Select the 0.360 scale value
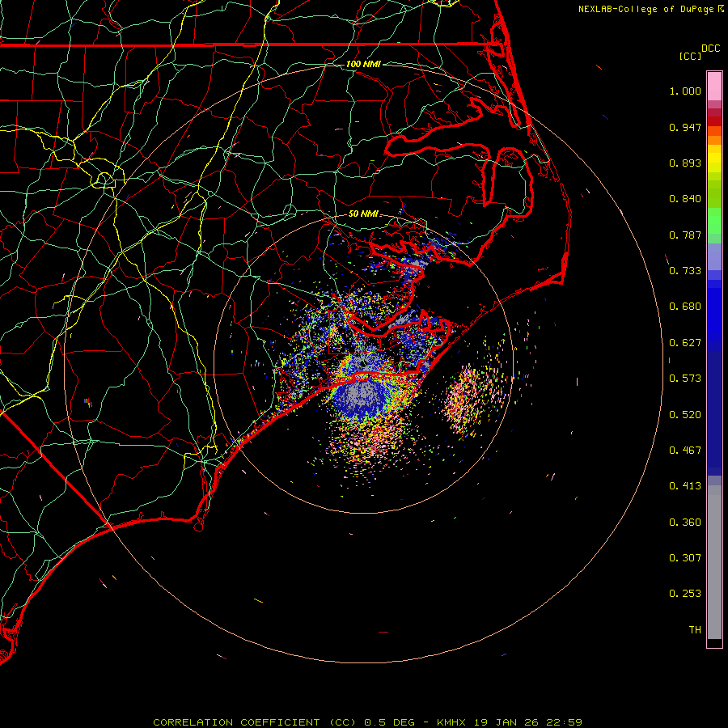728x728 pixels. 685,523
